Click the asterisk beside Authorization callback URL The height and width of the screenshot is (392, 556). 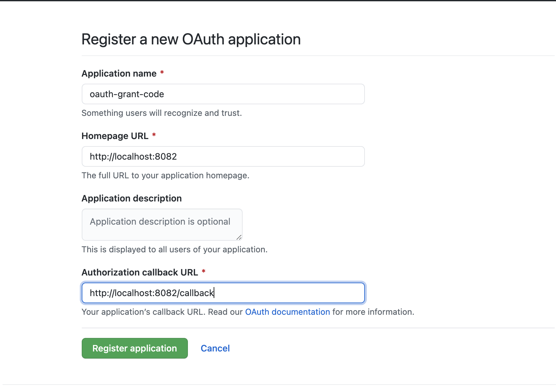pyautogui.click(x=204, y=272)
